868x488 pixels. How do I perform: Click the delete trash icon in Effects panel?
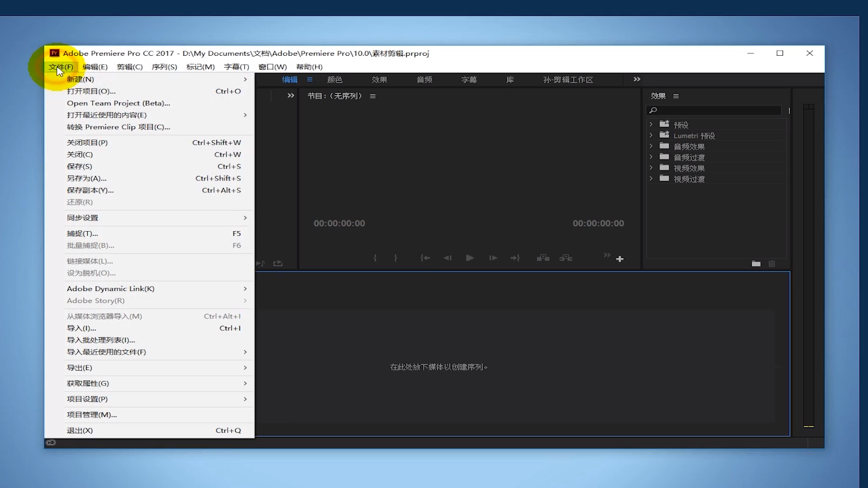772,264
